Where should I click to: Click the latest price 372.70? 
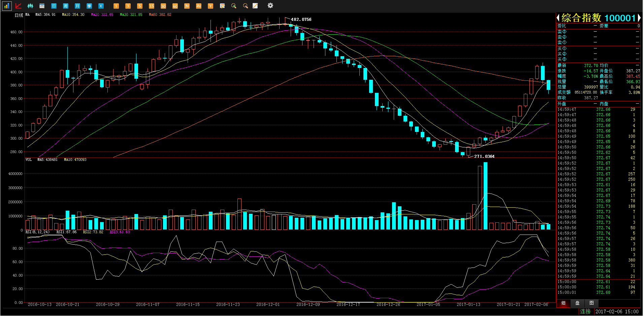[591, 66]
